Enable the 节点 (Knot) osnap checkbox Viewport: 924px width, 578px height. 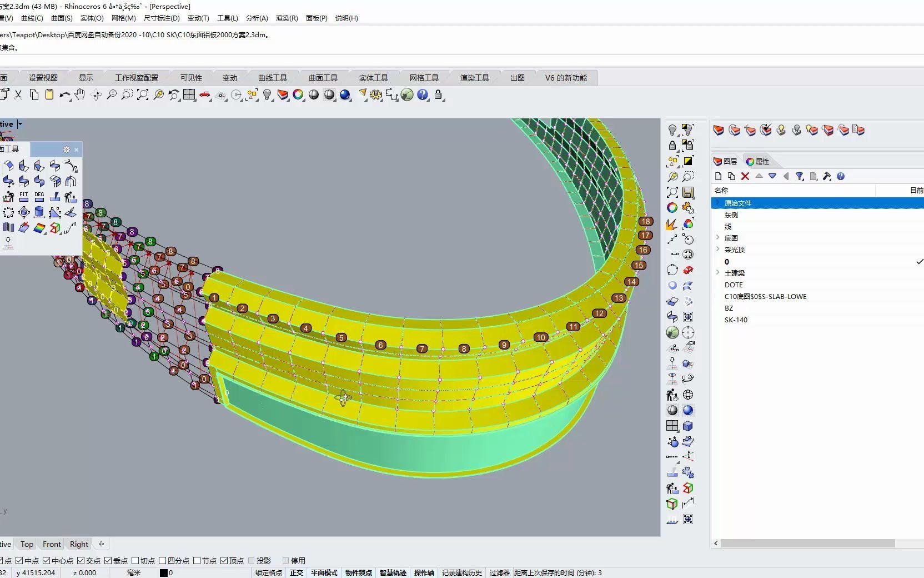(197, 561)
